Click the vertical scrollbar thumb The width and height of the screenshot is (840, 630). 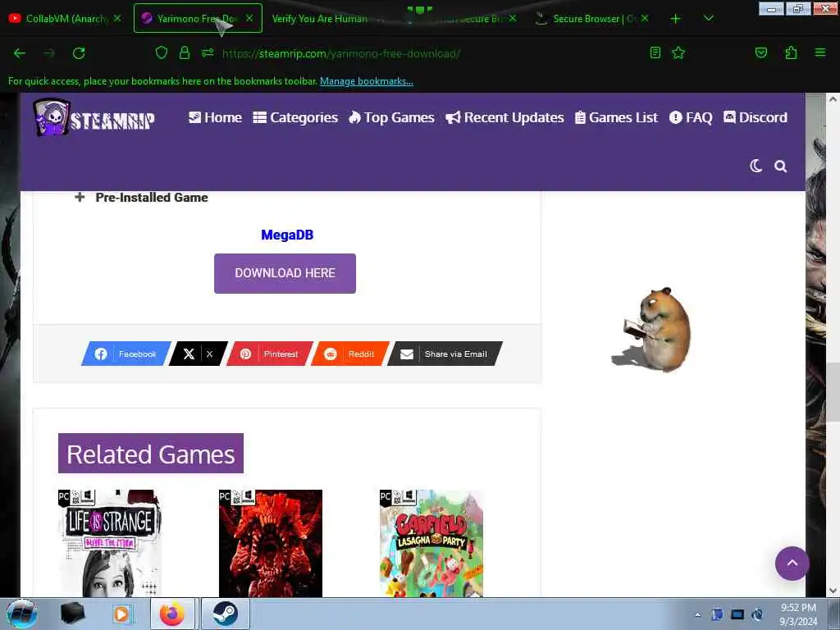833,391
